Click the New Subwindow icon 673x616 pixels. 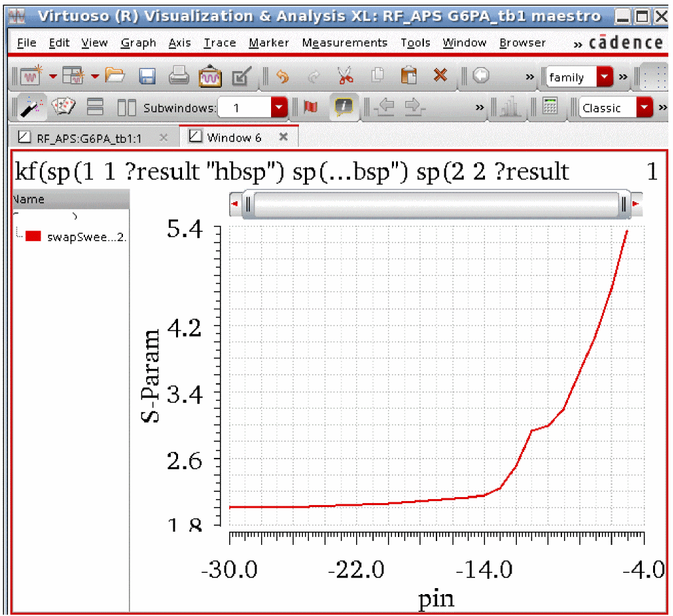tap(73, 76)
